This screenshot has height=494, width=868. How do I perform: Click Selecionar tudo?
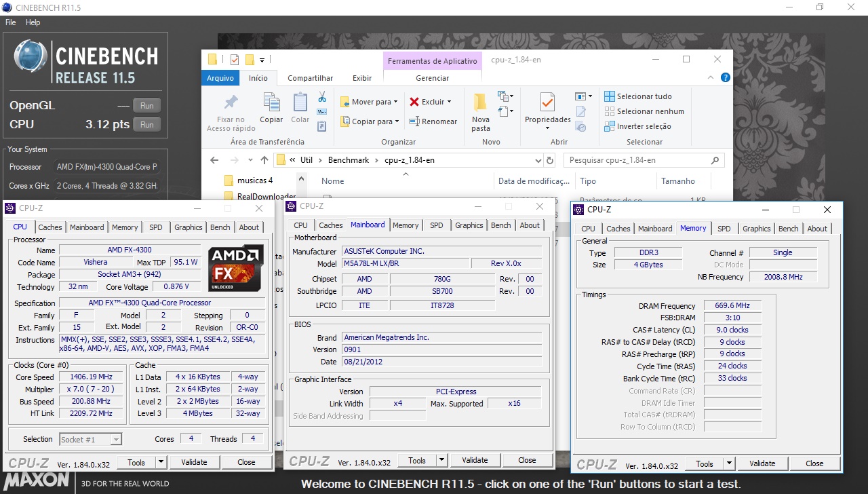(638, 96)
